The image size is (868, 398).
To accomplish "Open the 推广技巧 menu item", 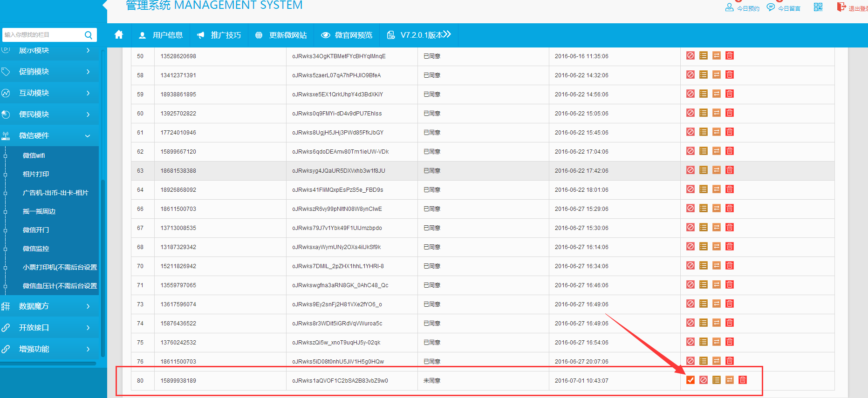I will (219, 35).
